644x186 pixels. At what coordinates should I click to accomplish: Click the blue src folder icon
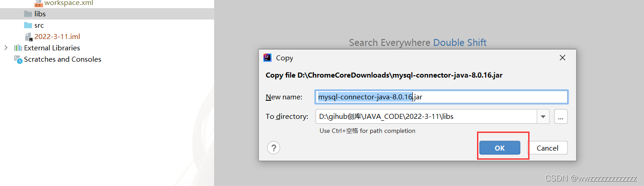[28, 25]
